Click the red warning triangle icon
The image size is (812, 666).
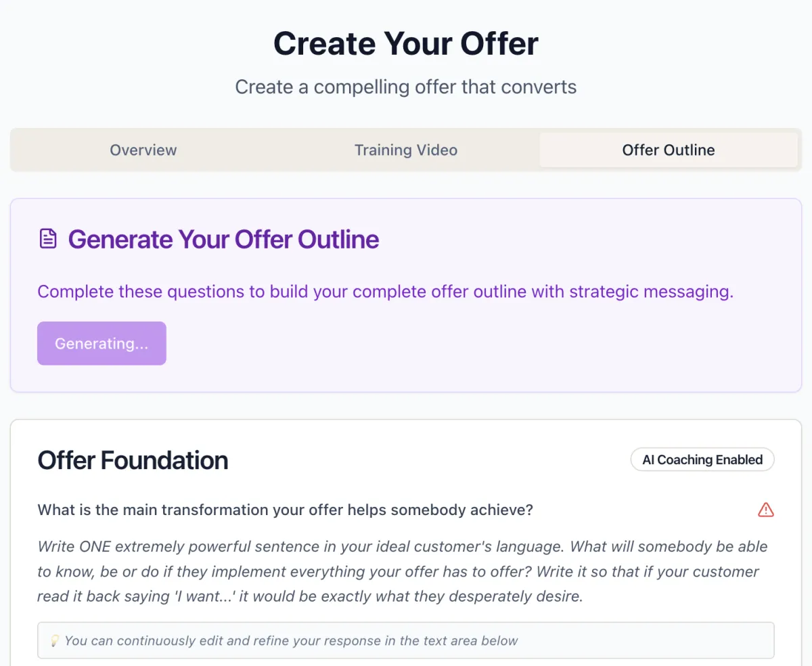[x=765, y=510]
